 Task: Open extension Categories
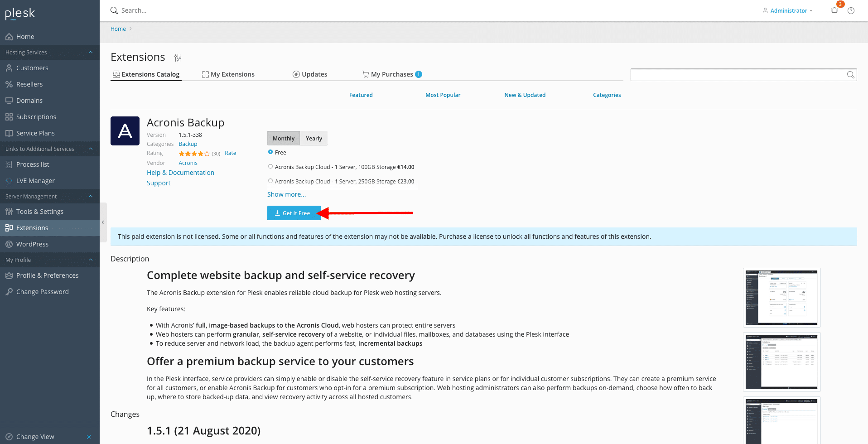607,95
